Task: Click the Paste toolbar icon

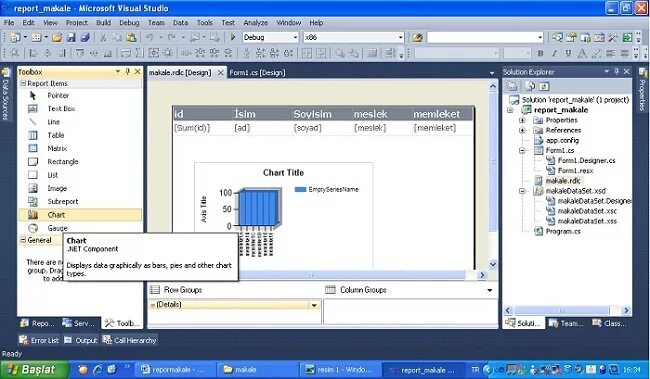Action: [x=131, y=38]
